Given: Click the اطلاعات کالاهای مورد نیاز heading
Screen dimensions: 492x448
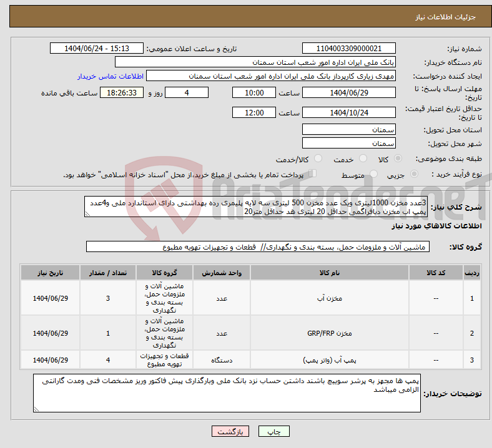Looking at the screenshot, I should point(436,226).
